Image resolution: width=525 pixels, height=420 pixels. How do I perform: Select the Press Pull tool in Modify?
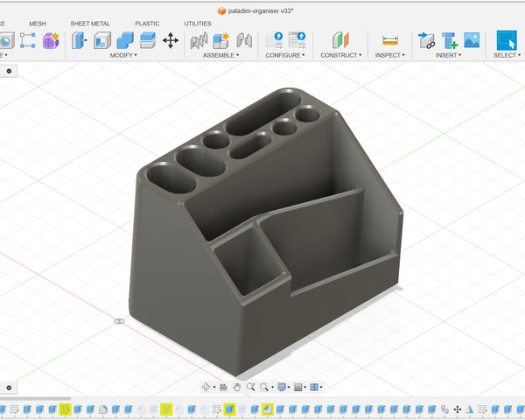(79, 40)
